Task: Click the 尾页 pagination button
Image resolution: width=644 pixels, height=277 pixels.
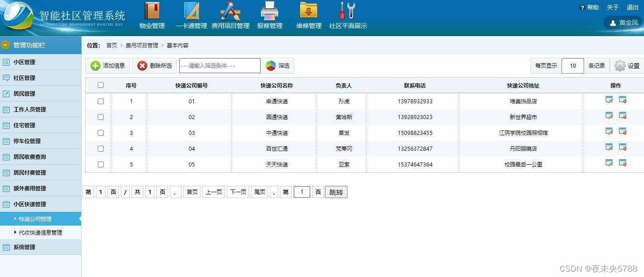Action: click(x=260, y=192)
